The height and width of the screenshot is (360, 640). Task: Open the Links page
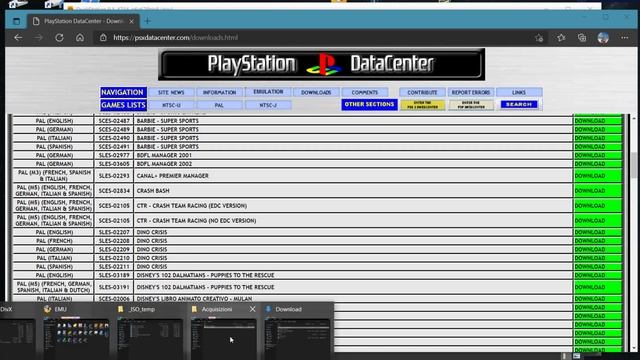pos(519,92)
